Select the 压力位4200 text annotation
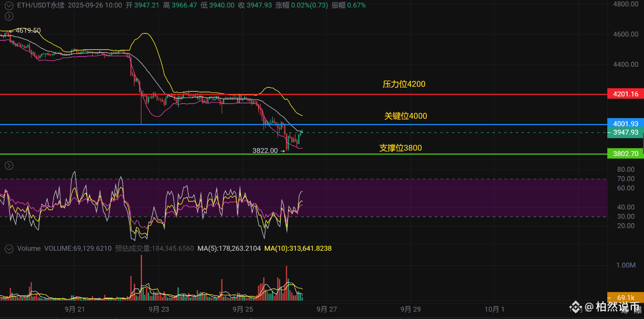 (x=404, y=84)
